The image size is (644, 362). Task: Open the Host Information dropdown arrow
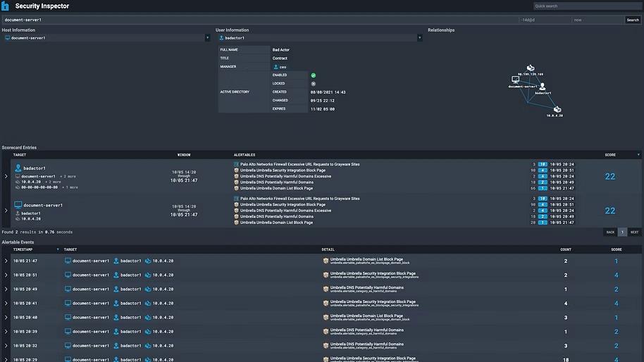point(208,38)
